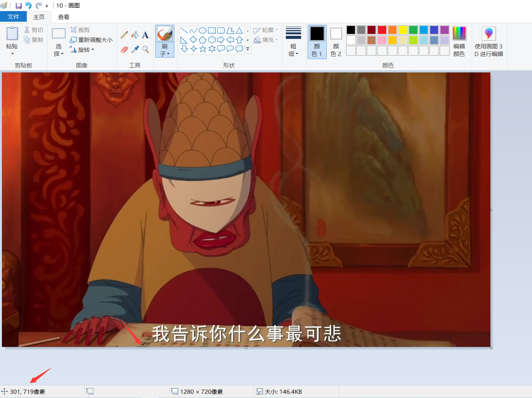The image size is (532, 398).
Task: Switch to the View (查看) tab
Action: (64, 17)
